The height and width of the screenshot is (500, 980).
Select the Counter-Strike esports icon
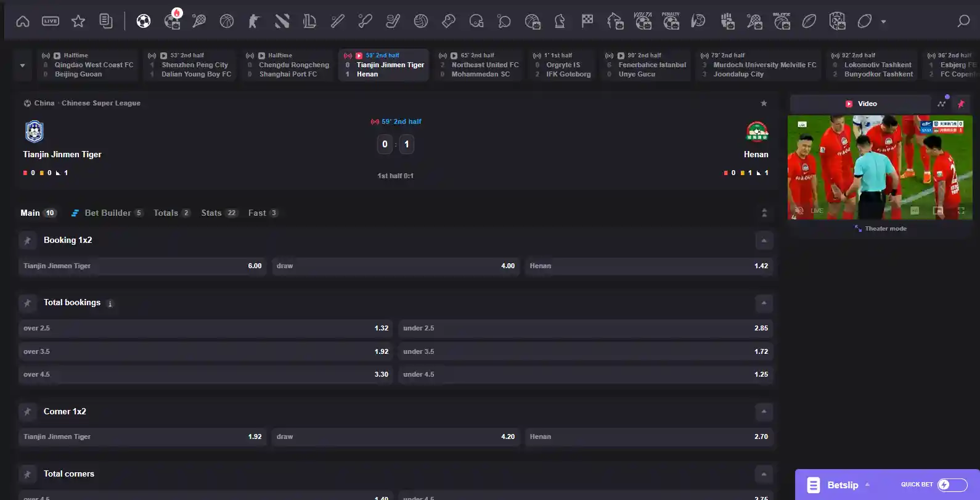[x=254, y=22]
